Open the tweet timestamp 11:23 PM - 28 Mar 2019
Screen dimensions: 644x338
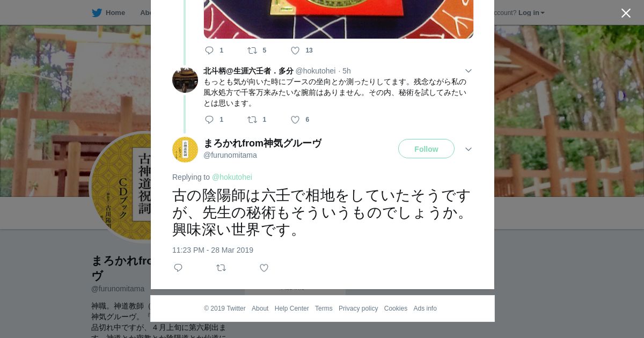click(213, 250)
